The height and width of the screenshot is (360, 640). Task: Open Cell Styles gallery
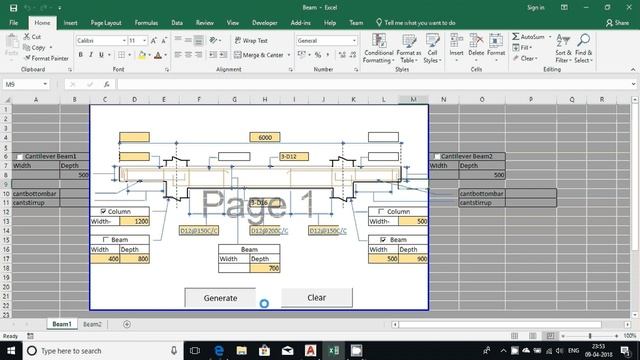[x=432, y=48]
